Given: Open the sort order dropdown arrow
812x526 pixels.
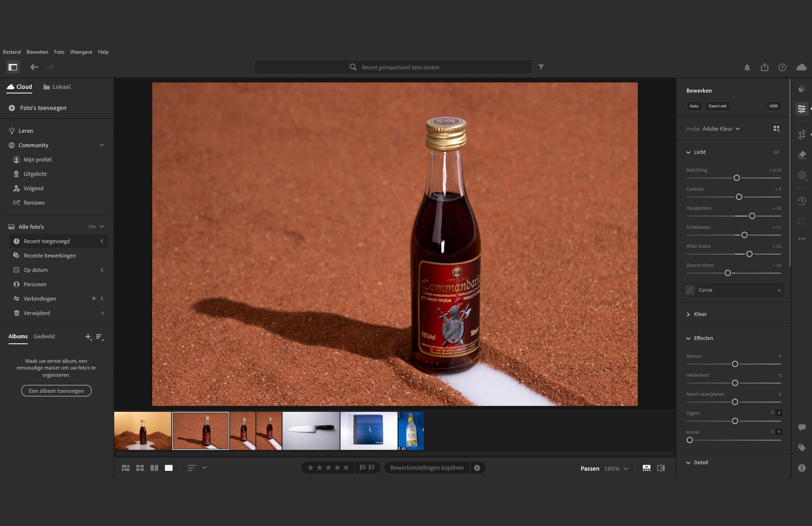Looking at the screenshot, I should click(x=205, y=468).
